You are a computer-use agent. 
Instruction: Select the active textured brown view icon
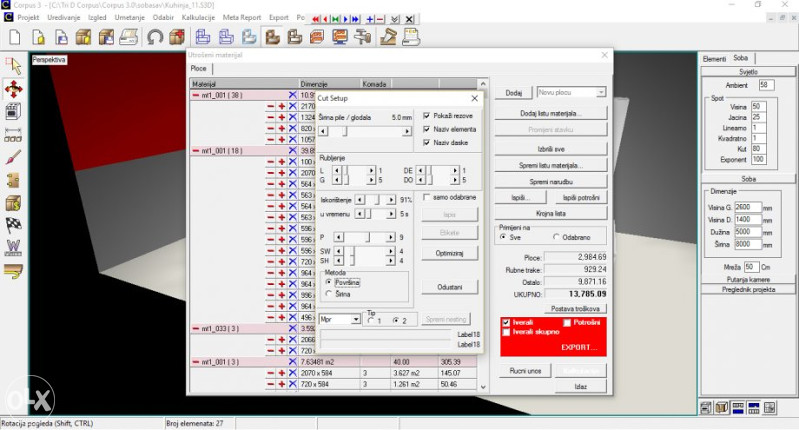pos(272,37)
